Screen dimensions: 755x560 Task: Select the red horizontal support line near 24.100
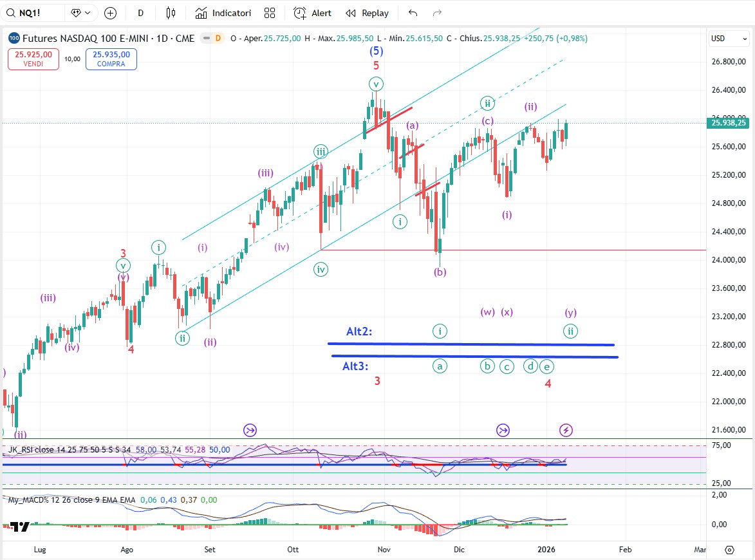point(513,250)
